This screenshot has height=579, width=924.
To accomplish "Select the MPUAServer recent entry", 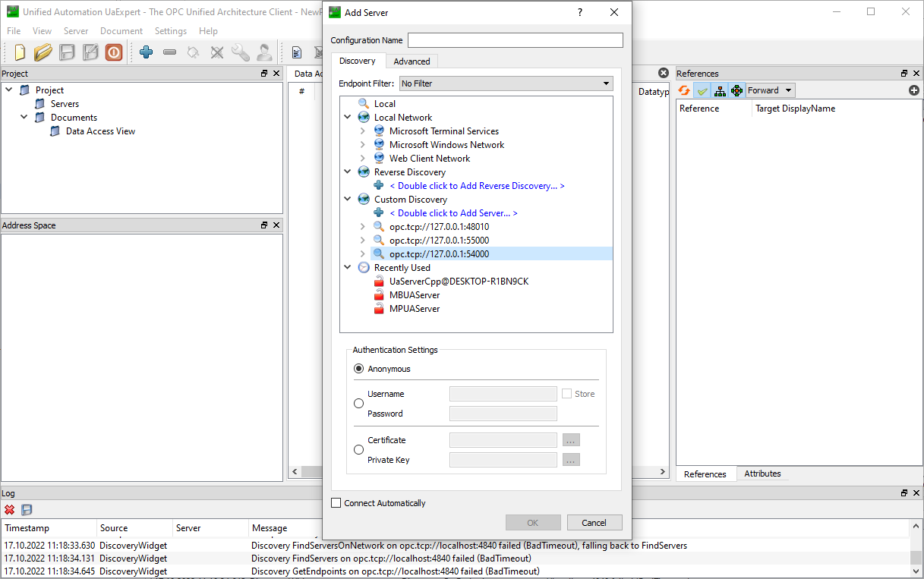I will [x=415, y=309].
